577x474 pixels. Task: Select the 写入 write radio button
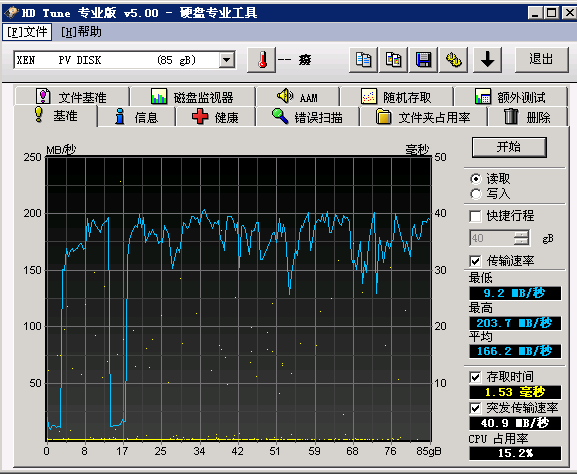475,194
